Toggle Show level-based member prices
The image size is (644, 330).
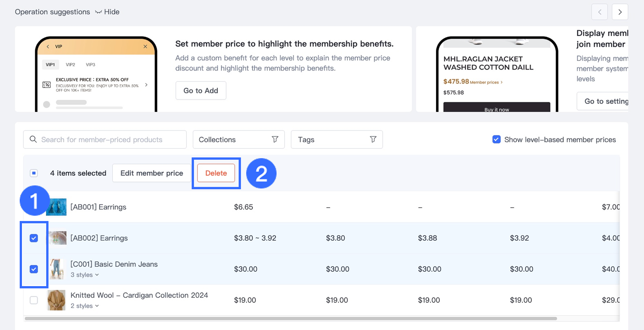point(496,139)
